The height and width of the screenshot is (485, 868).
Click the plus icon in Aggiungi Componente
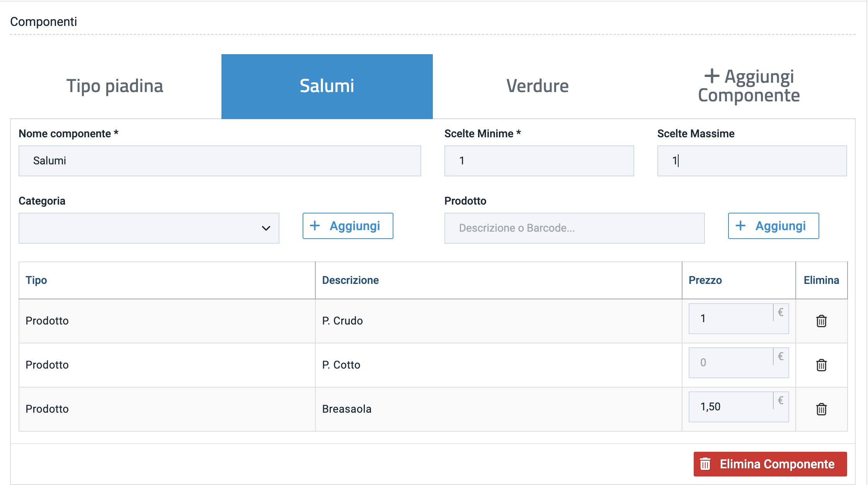(x=711, y=76)
